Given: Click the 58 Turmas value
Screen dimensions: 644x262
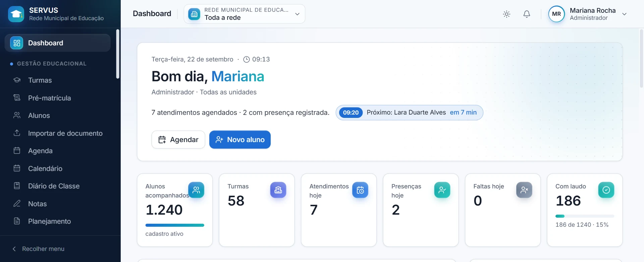Looking at the screenshot, I should click(236, 201).
